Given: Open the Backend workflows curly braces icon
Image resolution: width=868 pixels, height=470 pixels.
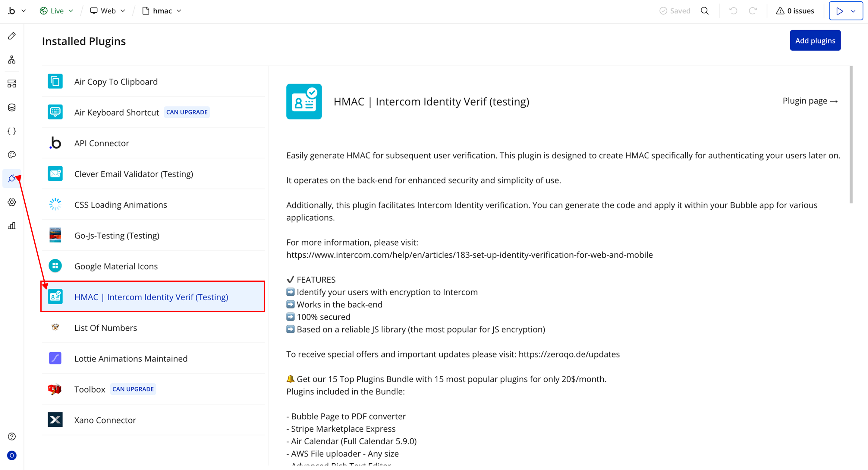Looking at the screenshot, I should 12,131.
